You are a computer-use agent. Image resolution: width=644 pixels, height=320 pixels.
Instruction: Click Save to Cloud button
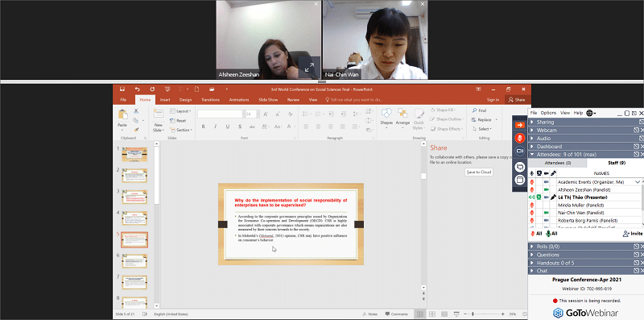pos(479,172)
